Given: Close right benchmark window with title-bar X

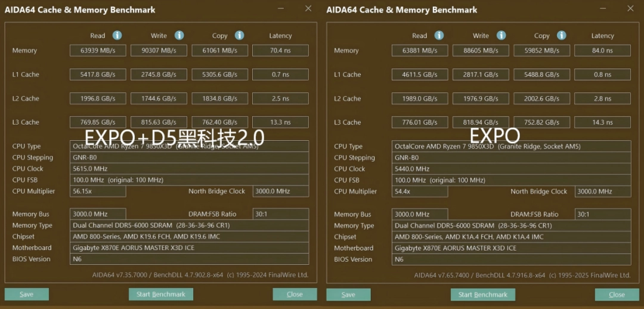Looking at the screenshot, I should [630, 8].
